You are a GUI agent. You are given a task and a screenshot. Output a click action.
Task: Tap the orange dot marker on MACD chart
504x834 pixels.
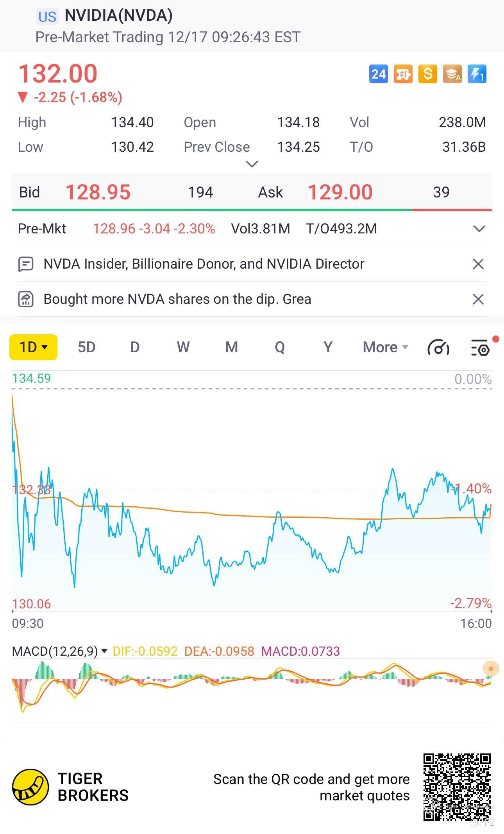click(491, 669)
